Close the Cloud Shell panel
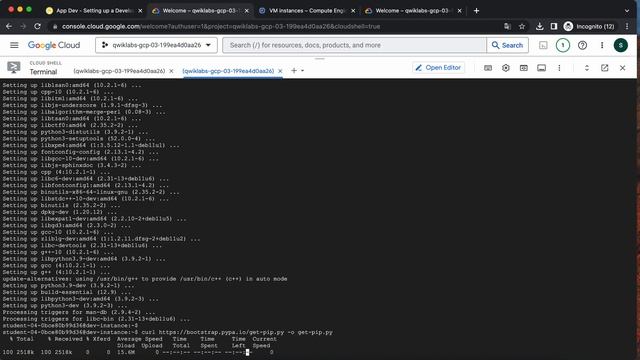The image size is (640, 360). [622, 68]
